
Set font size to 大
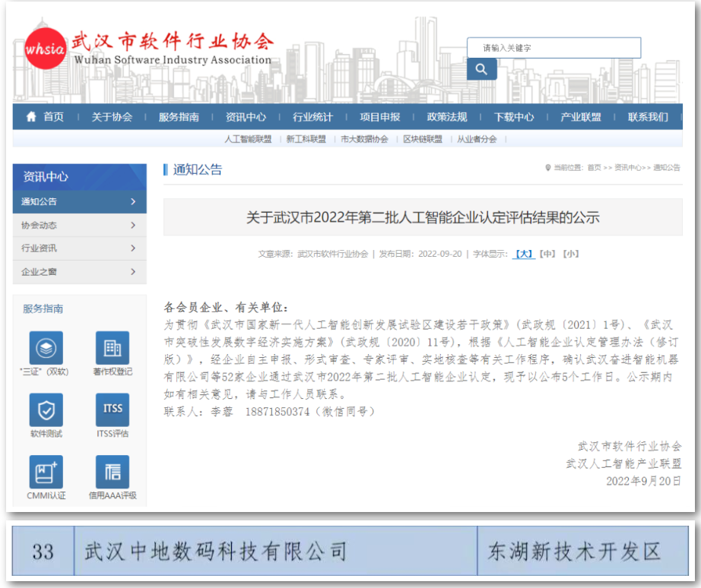[x=524, y=254]
